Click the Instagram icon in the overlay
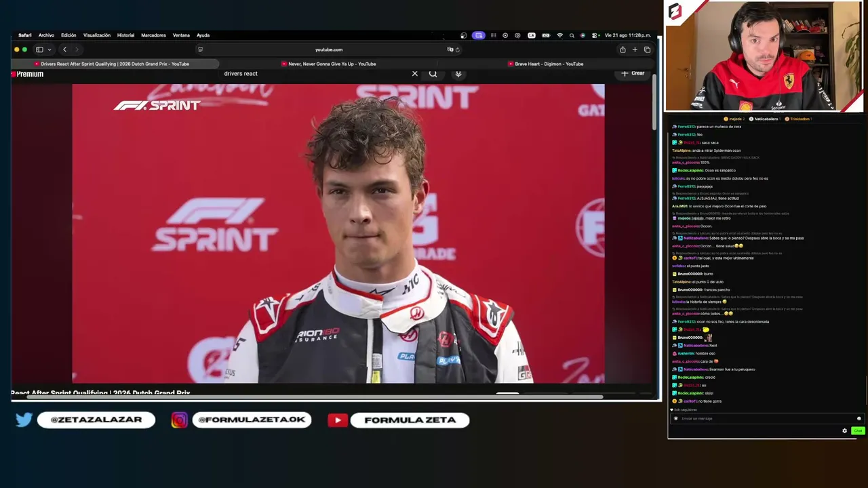 [x=179, y=420]
